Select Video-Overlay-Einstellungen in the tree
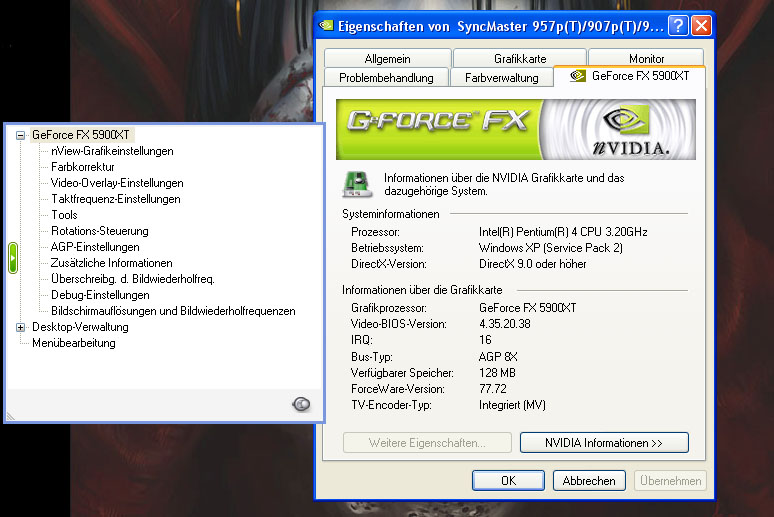The height and width of the screenshot is (517, 774). coord(117,183)
